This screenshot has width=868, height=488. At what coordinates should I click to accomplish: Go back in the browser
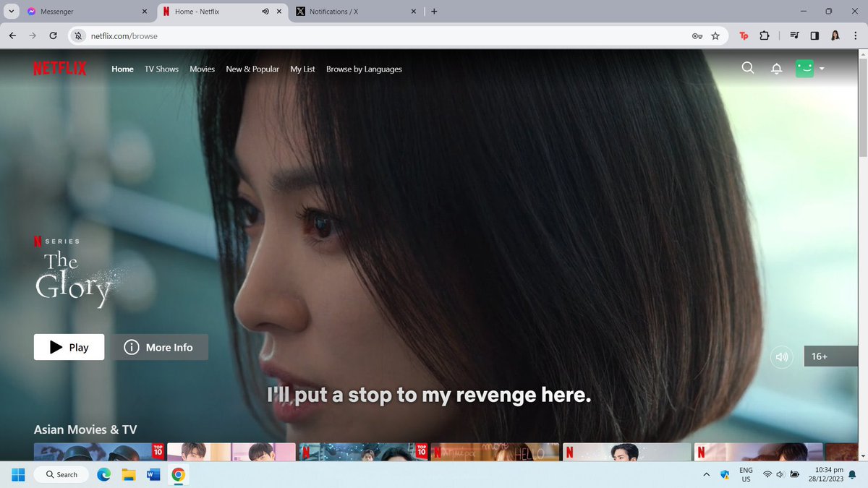pyautogui.click(x=12, y=35)
